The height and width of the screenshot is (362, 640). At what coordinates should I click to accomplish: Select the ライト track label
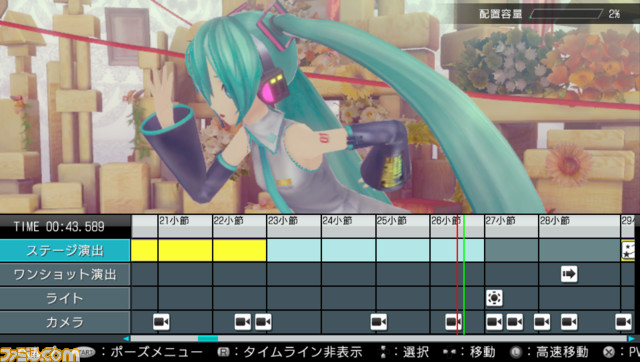(65, 298)
